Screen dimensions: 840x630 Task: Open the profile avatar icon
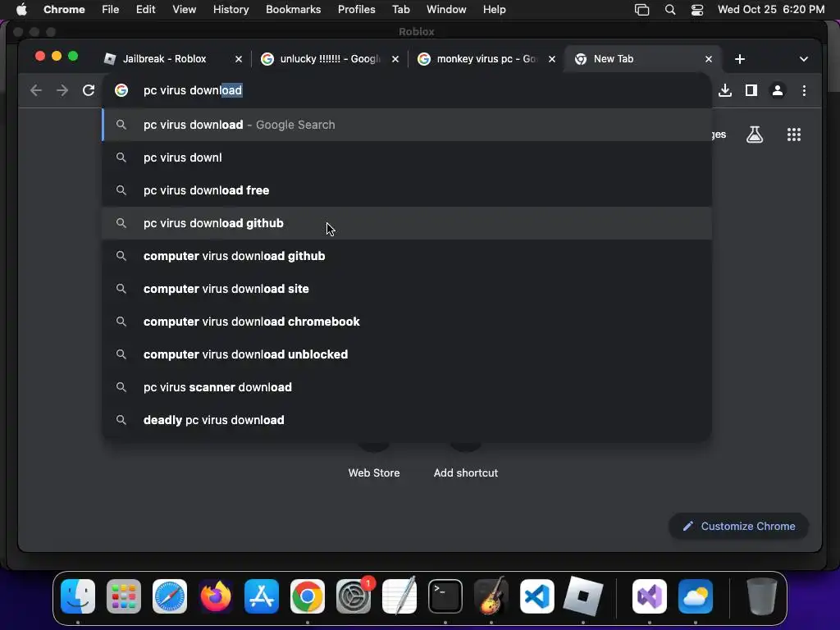[x=778, y=90]
